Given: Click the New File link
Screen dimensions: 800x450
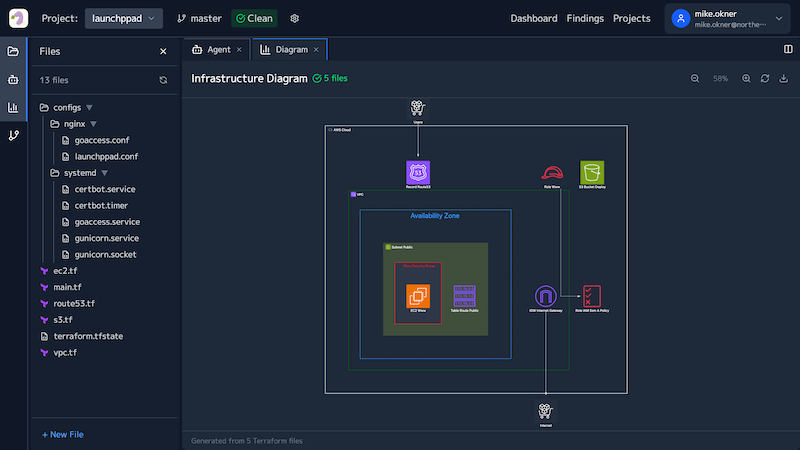Looking at the screenshot, I should click(62, 435).
